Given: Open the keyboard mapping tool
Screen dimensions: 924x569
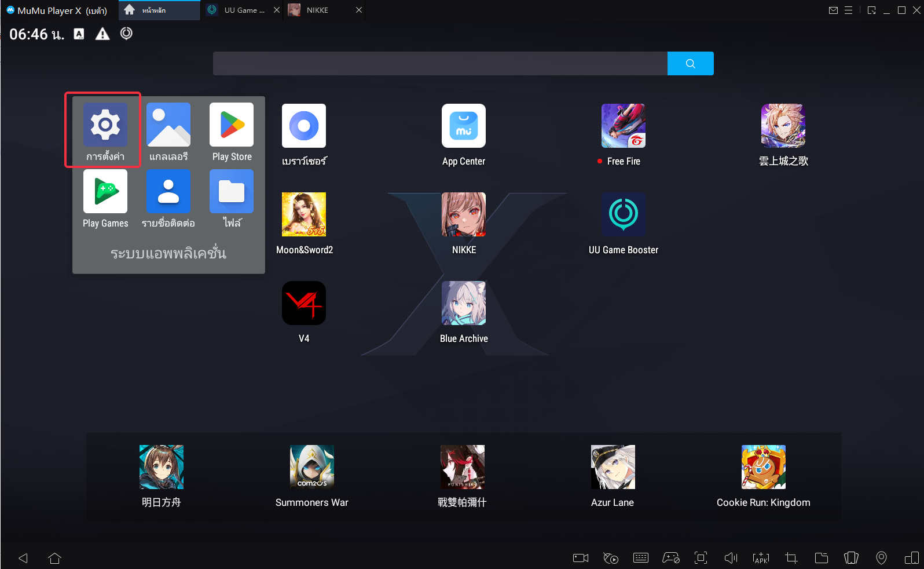Looking at the screenshot, I should pyautogui.click(x=641, y=558).
